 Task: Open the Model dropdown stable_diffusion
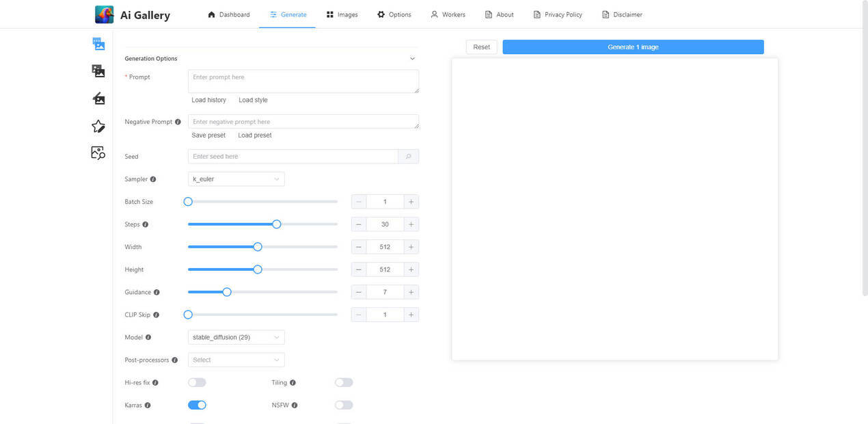[x=236, y=337]
